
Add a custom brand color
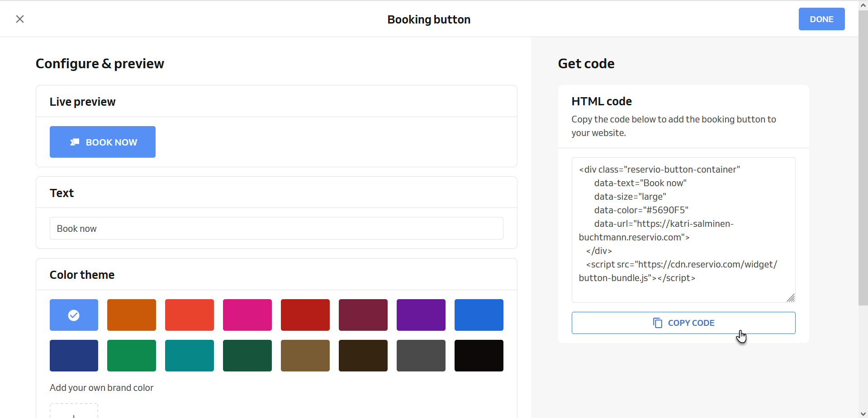point(74,411)
